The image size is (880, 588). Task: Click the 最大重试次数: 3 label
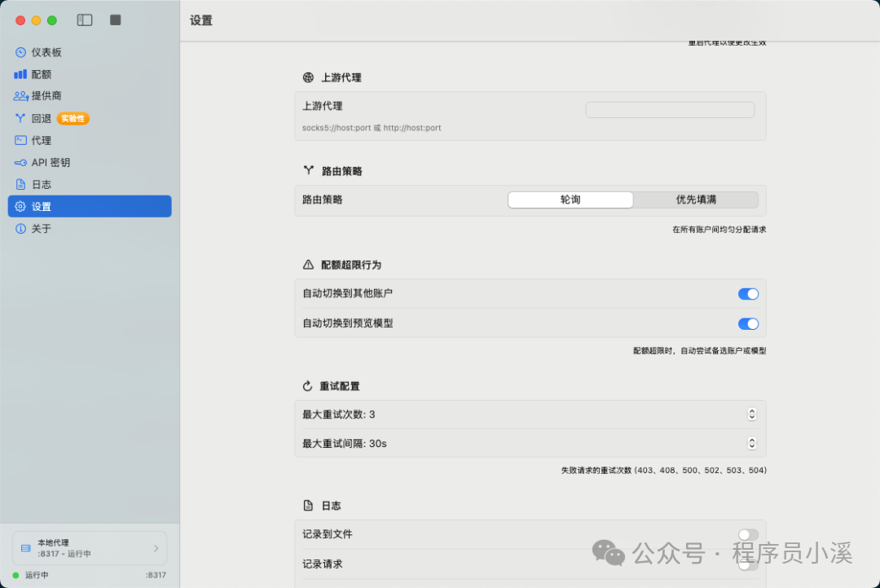338,415
